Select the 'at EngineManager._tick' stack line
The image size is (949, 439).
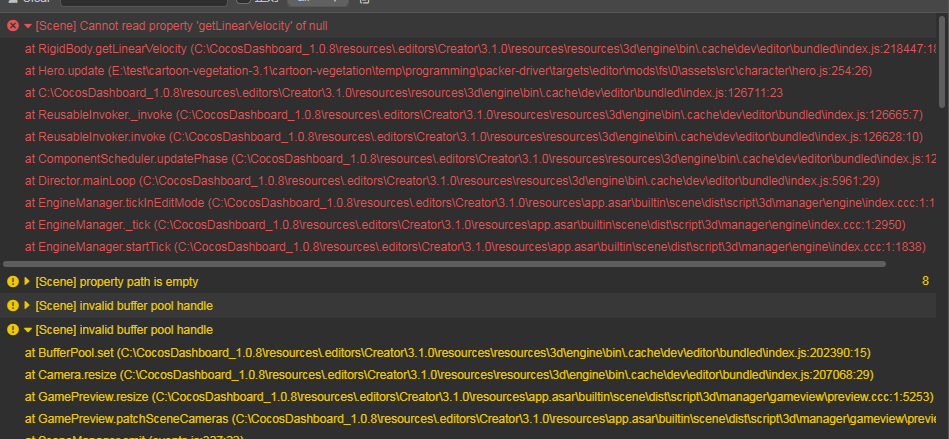coord(465,225)
